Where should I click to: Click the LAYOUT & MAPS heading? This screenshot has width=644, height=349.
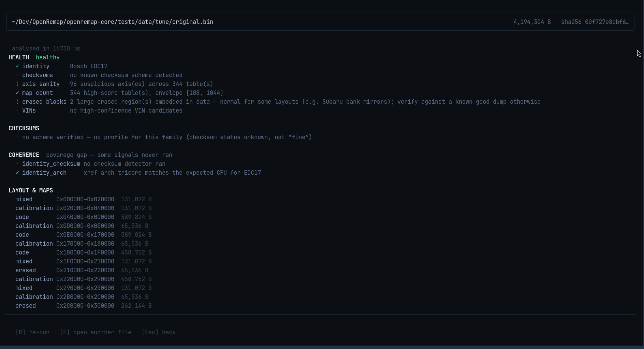coord(31,190)
